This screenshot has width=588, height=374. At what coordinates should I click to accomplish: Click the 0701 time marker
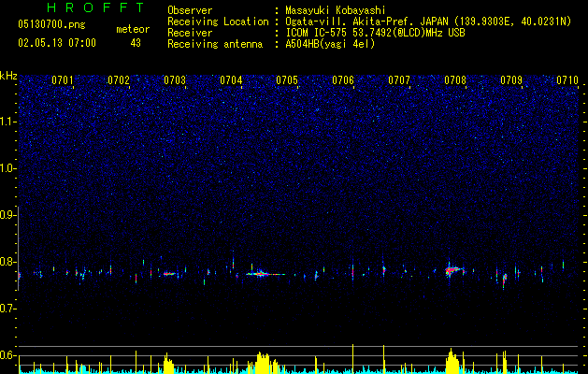point(63,80)
